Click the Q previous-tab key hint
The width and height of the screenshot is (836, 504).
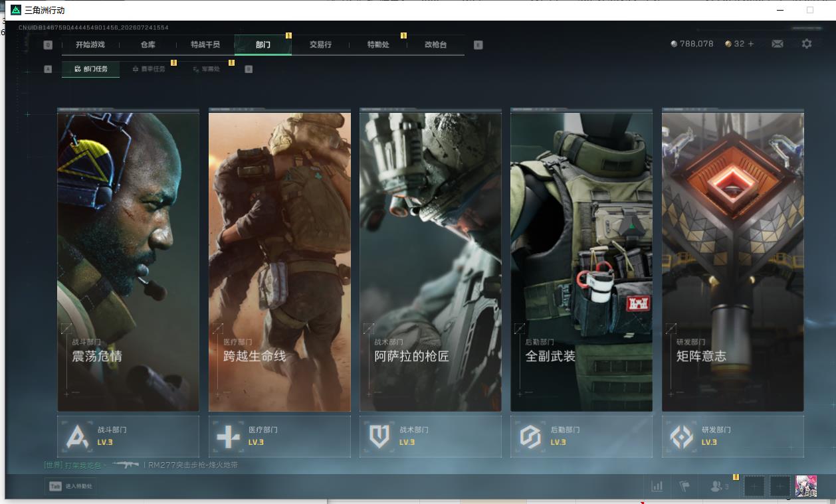point(48,45)
